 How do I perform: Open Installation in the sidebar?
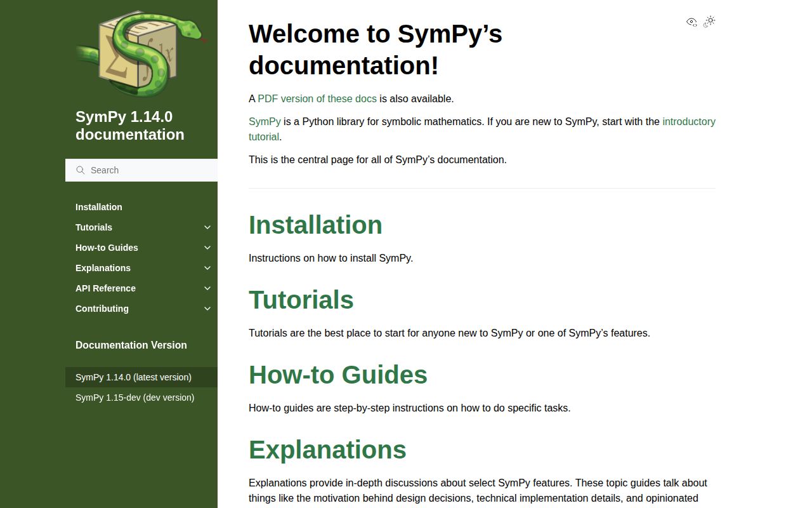click(x=99, y=207)
